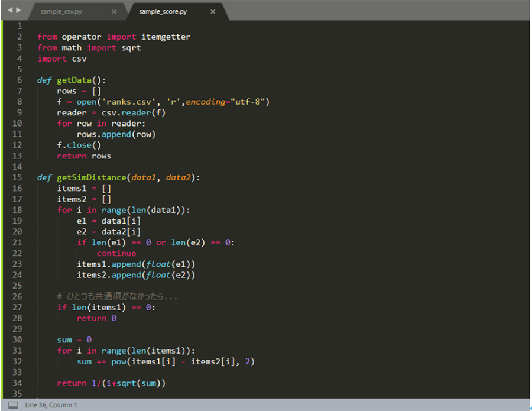Click 'rows.append(row)' on line 11

point(116,134)
